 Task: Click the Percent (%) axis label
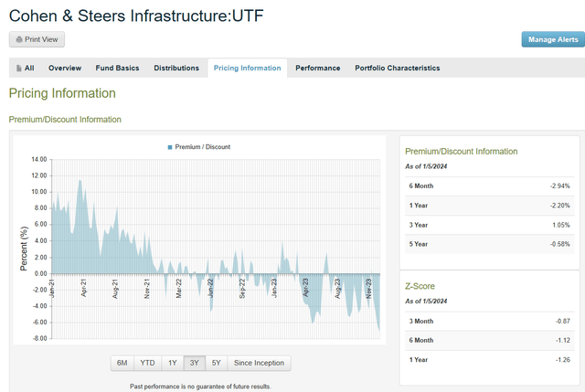click(x=24, y=249)
